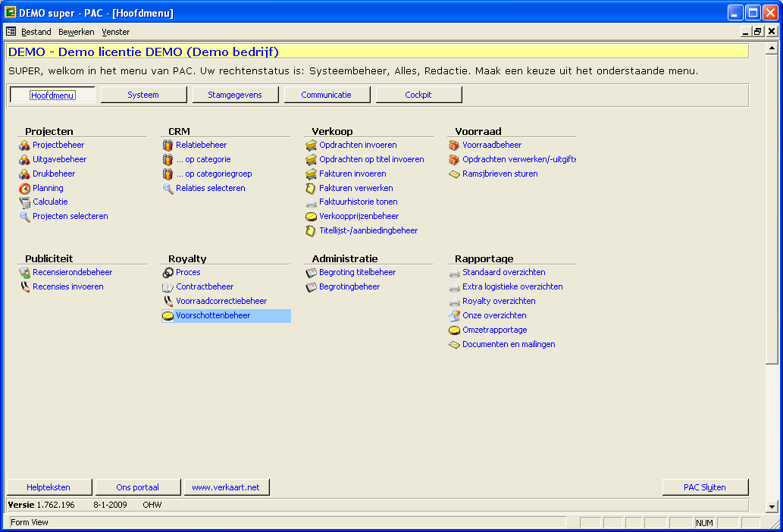This screenshot has width=783, height=532.
Task: Open the Extra logistieke overzichten link
Action: pos(512,286)
